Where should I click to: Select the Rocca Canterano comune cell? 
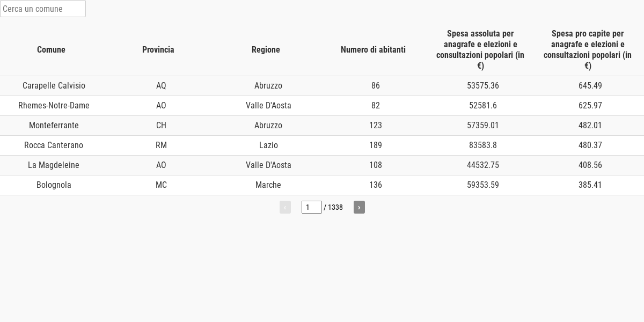54,145
